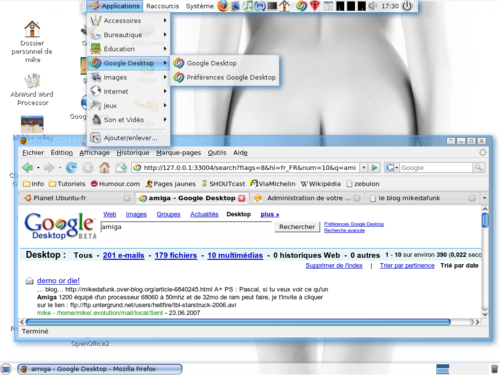Image resolution: width=500 pixels, height=375 pixels.
Task: Click the Google Desktop swirl tray icon in the panel
Action: tap(301, 6)
